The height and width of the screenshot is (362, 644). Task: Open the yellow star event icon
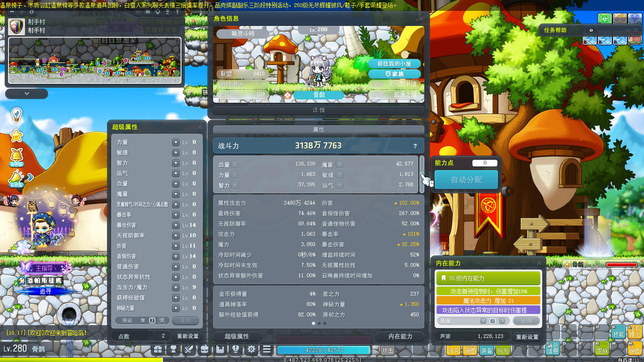pyautogui.click(x=17, y=136)
